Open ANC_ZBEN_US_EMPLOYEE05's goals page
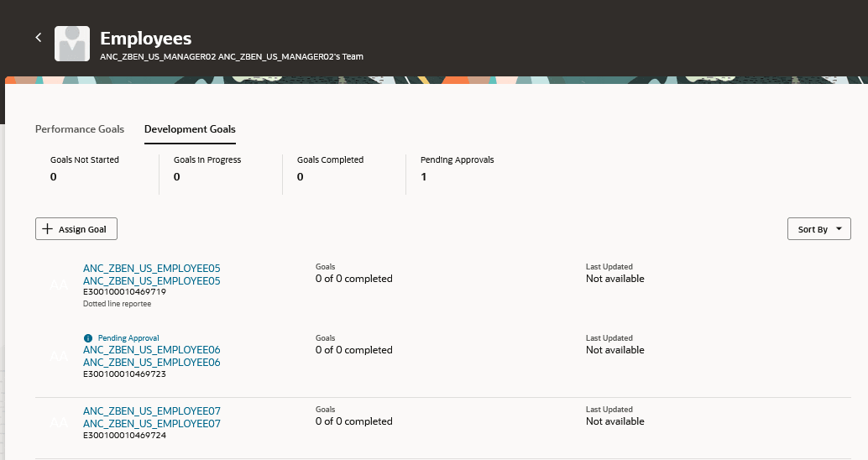 coord(152,274)
